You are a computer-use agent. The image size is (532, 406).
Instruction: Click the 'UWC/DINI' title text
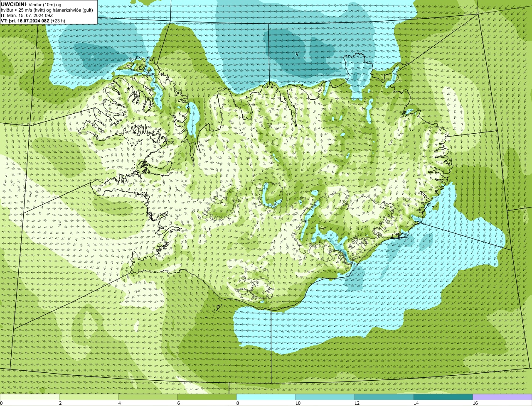coord(13,4)
